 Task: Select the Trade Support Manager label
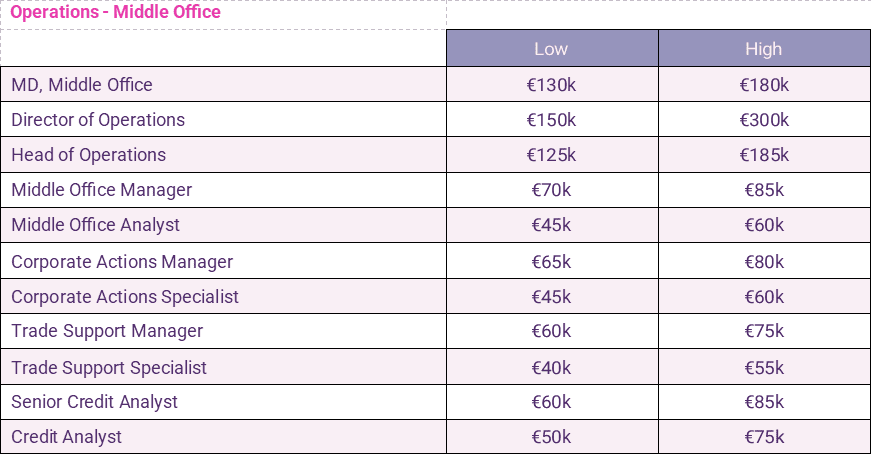(107, 331)
